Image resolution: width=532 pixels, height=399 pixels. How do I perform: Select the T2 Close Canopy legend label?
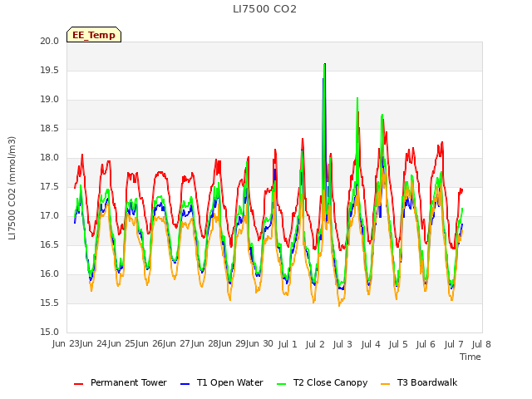click(x=331, y=382)
